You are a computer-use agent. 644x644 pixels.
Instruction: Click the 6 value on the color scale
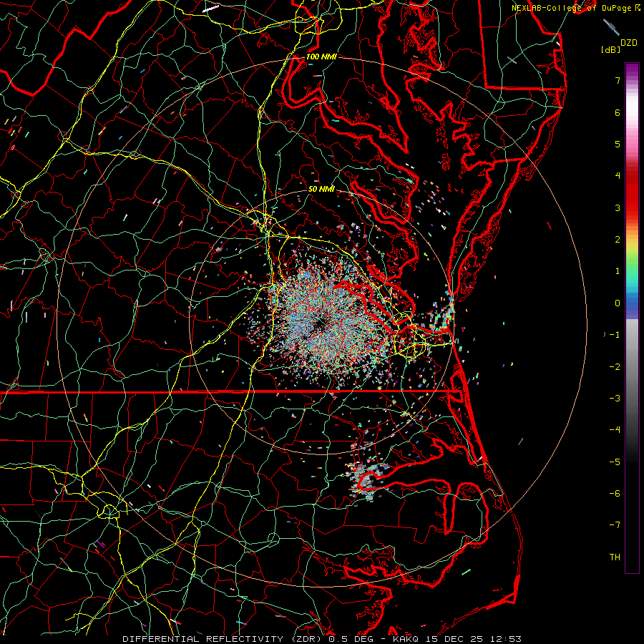tap(618, 112)
